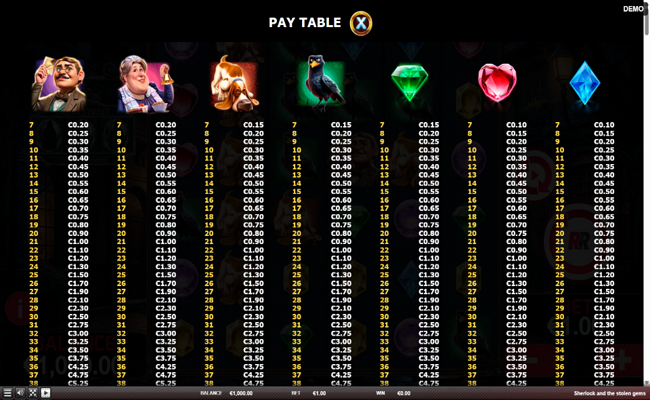Select the green emerald gem symbol
This screenshot has width=650, height=400.
[409, 82]
